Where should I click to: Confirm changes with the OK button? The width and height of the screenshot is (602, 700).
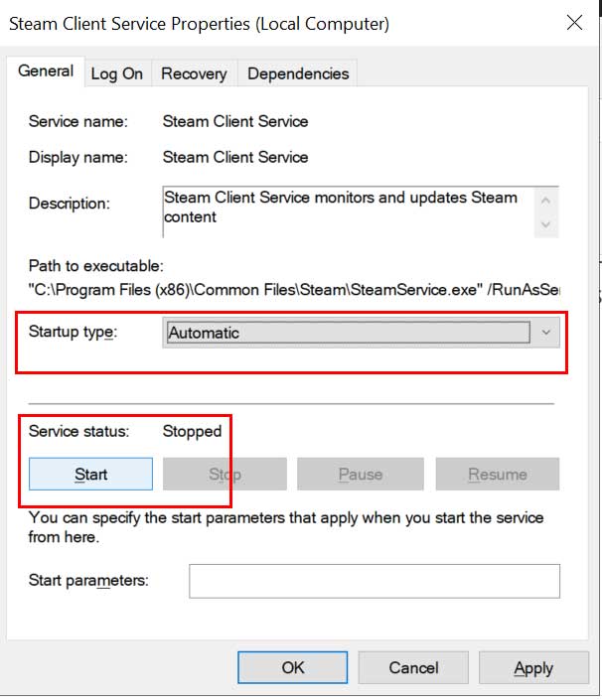coord(292,667)
